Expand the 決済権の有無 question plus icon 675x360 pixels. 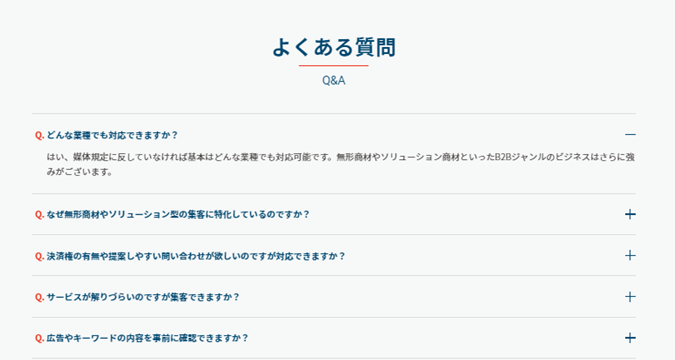click(x=630, y=255)
